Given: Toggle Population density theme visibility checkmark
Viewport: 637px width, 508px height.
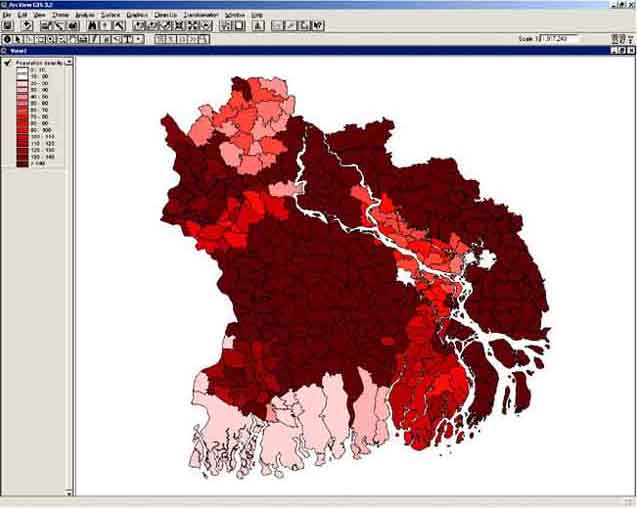Looking at the screenshot, I should pos(7,61).
